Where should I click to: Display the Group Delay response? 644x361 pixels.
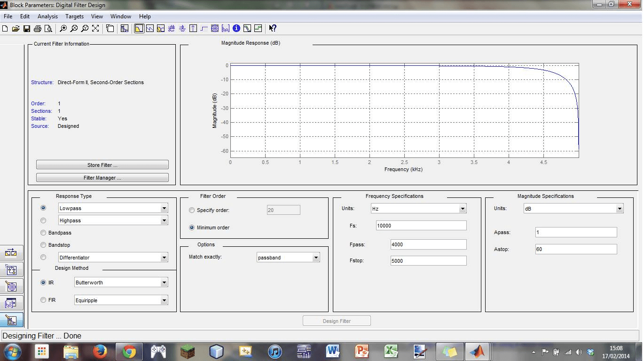point(172,28)
